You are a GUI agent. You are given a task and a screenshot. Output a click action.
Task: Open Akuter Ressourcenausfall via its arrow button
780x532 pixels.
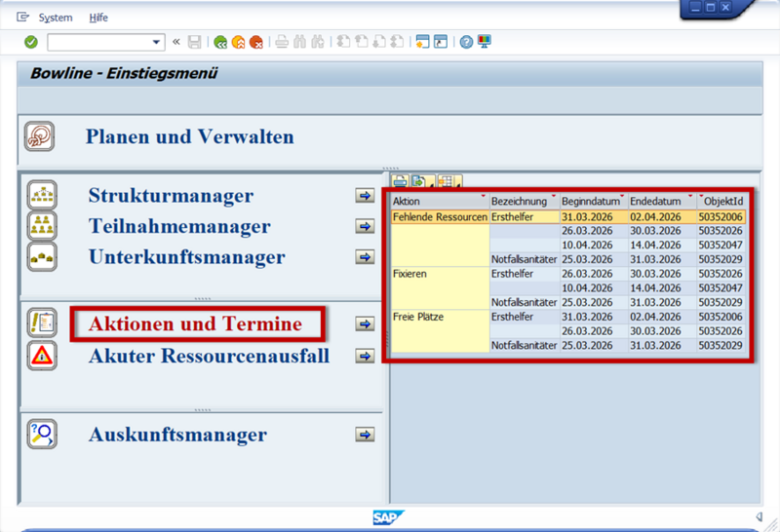[365, 356]
